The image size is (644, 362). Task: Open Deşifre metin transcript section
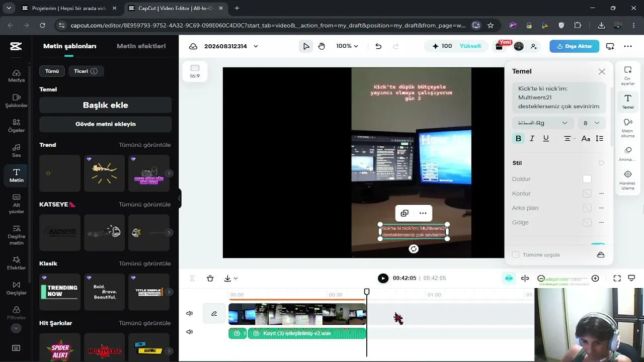16,235
